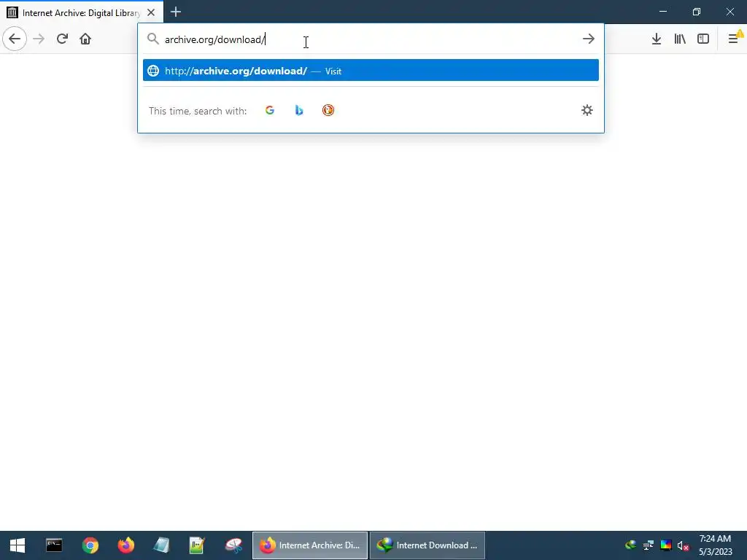
Task: Click the colorful display tray icon
Action: 666,545
